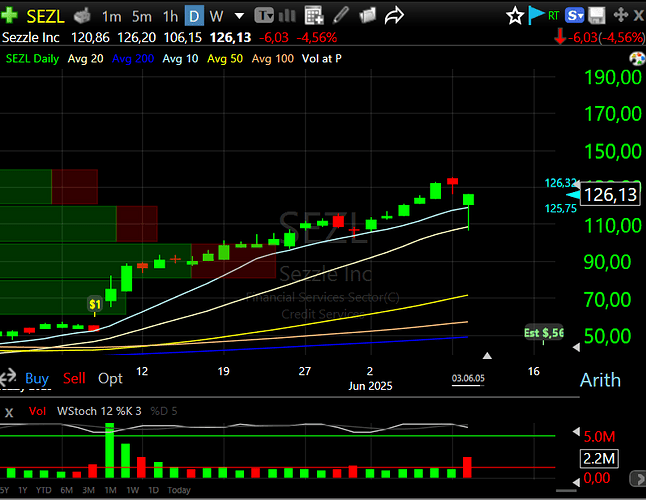
Task: Toggle the blue flag icon
Action: click(x=536, y=16)
